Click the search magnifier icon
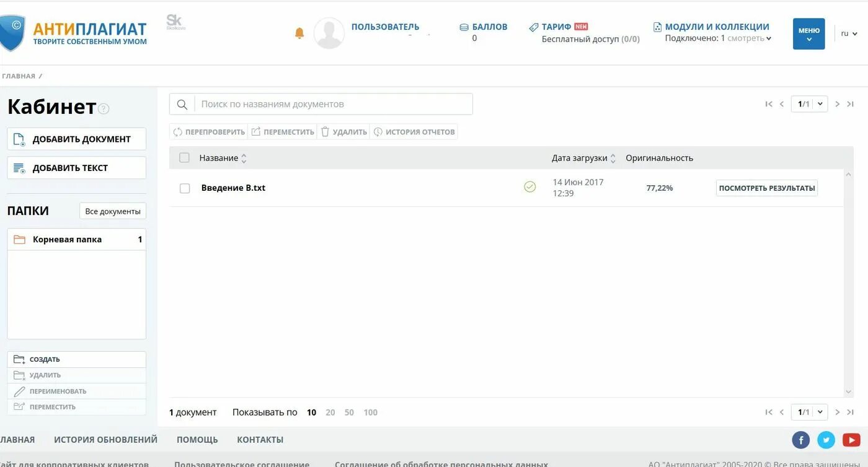 [x=182, y=105]
